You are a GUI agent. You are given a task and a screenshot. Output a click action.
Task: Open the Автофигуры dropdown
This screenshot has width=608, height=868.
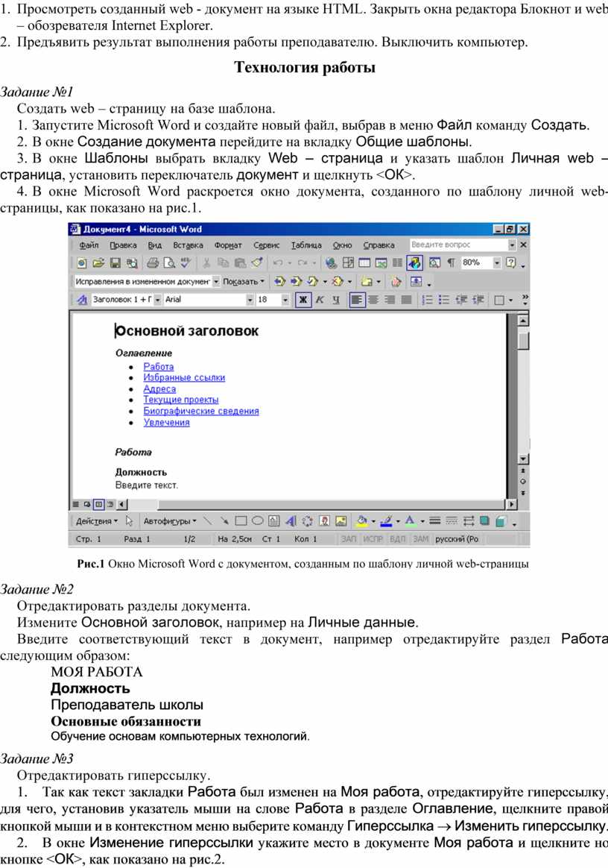(170, 521)
